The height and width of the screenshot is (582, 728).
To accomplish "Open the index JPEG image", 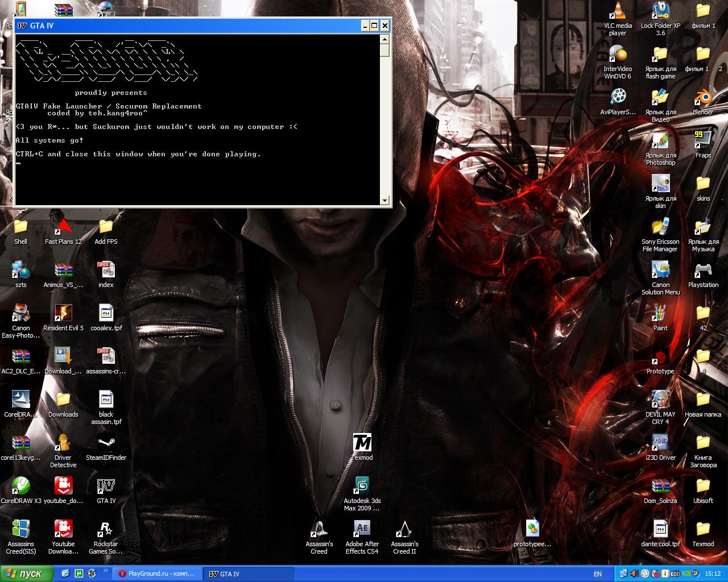I will [106, 274].
